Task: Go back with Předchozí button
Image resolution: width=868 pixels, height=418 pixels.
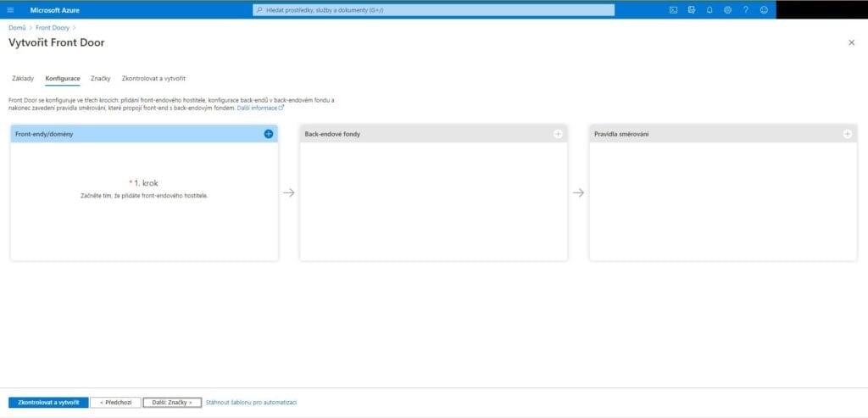Action: coord(114,403)
